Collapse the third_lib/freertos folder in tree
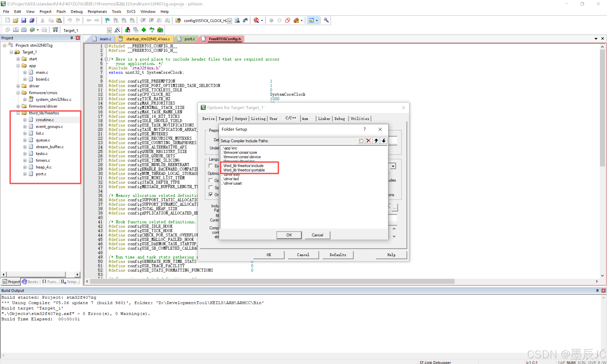607x364 pixels. (x=18, y=113)
